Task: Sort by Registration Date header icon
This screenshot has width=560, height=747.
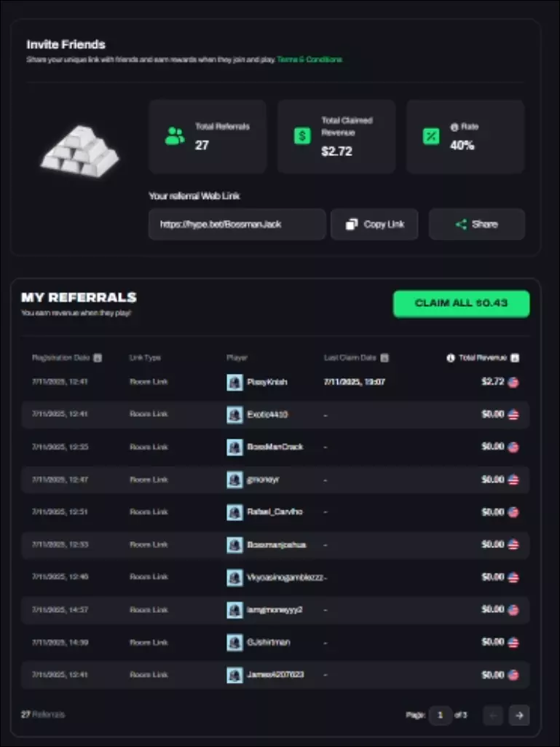Action: point(98,358)
